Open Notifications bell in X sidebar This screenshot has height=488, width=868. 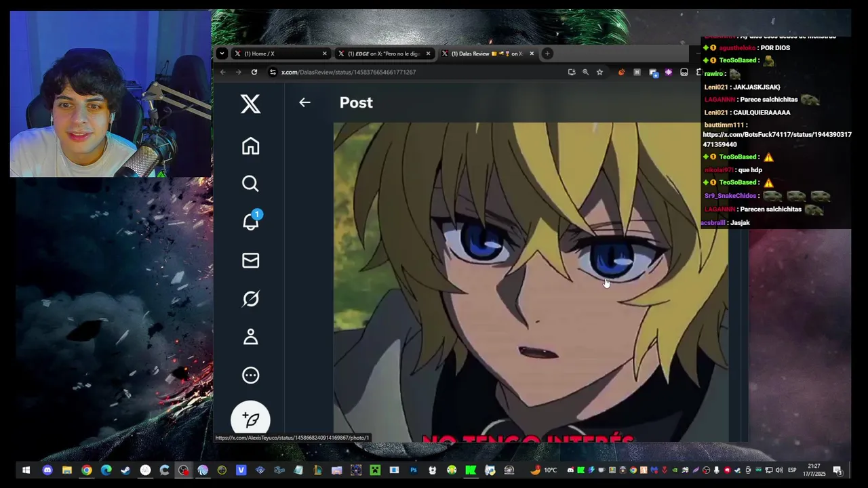click(251, 221)
